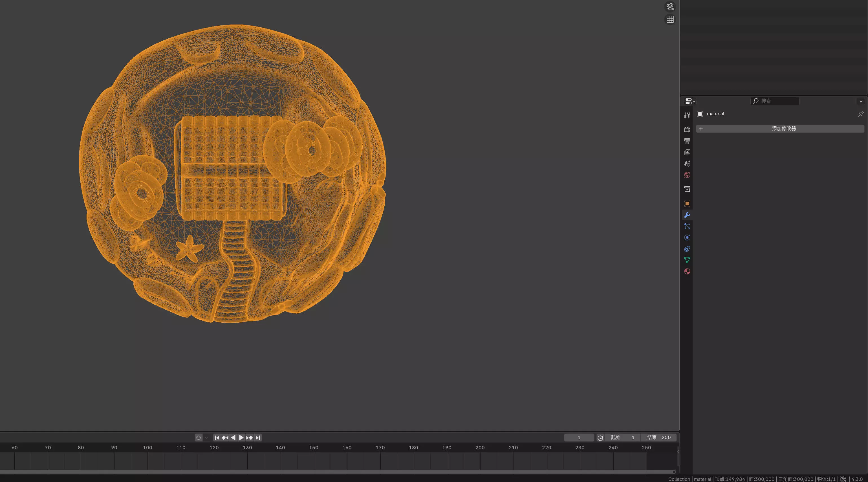Open the Object Data properties tab
The image size is (868, 482).
pyautogui.click(x=687, y=260)
